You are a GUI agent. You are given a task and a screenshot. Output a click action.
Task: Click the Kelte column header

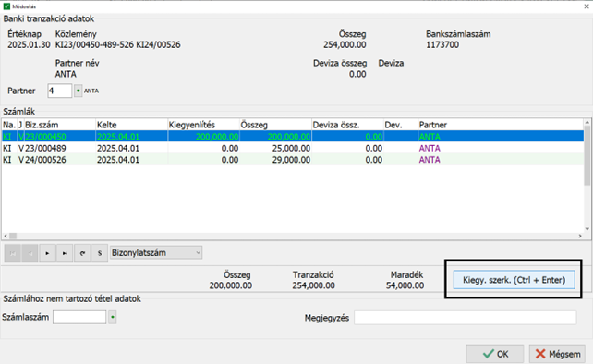(131, 125)
